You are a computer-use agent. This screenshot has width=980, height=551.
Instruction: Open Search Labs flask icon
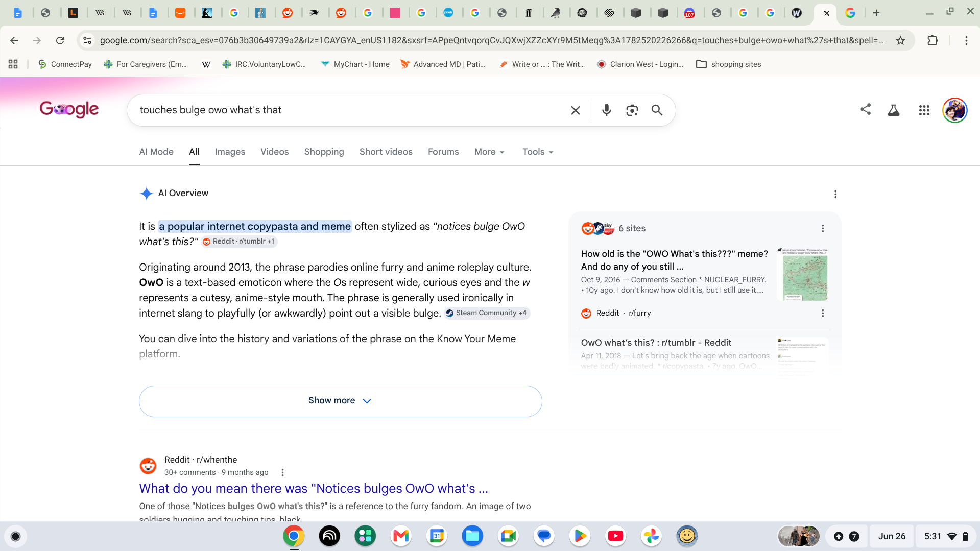point(893,110)
